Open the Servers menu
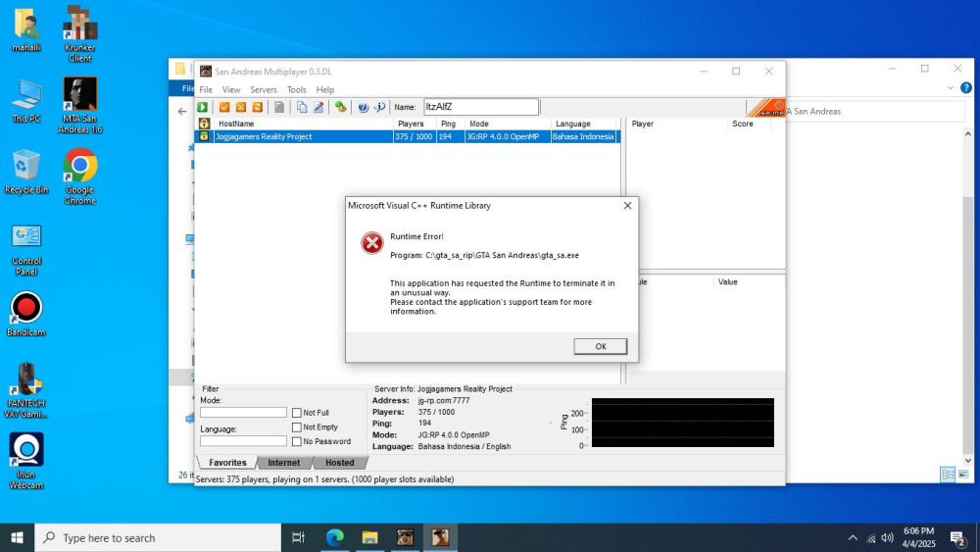Viewport: 980px width, 552px height. [x=263, y=89]
